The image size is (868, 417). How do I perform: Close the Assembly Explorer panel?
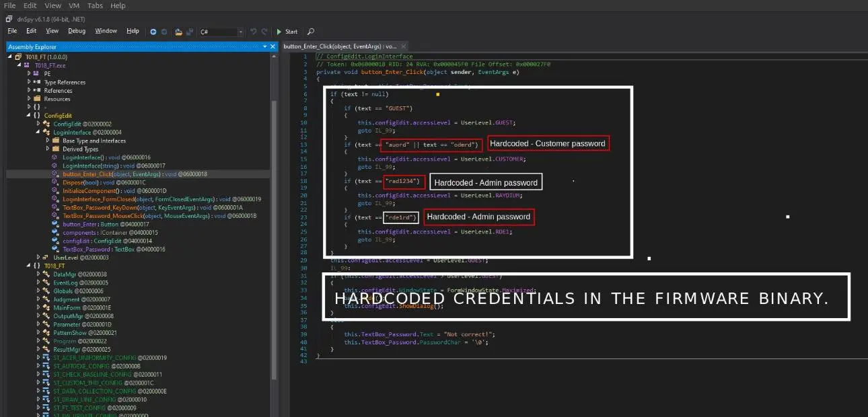(273, 46)
